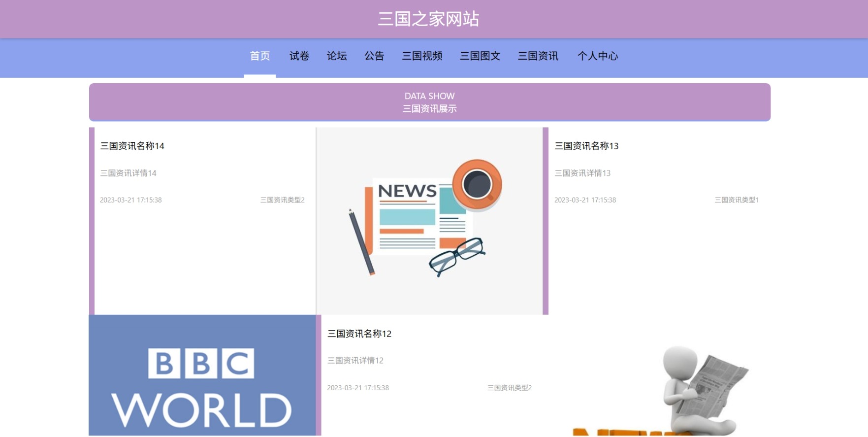Open 三国资讯 from the navigation bar
Viewport: 868px width, 437px height.
[538, 56]
